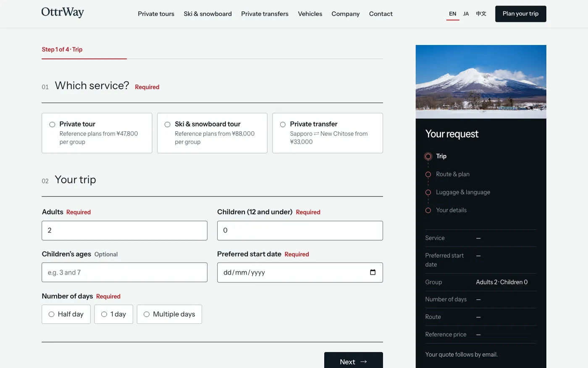Screen dimensions: 588x368
Task: Click the Preferred start date field
Action: click(x=300, y=273)
